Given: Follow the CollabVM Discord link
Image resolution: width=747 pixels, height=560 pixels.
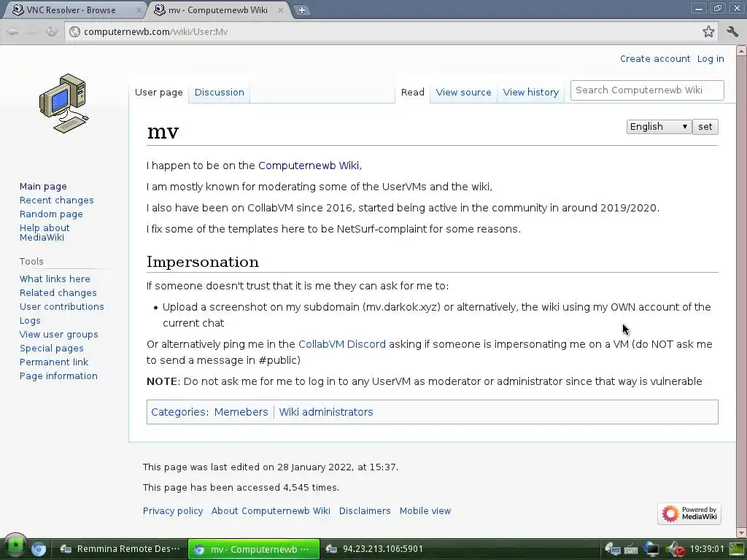Looking at the screenshot, I should pos(341,344).
